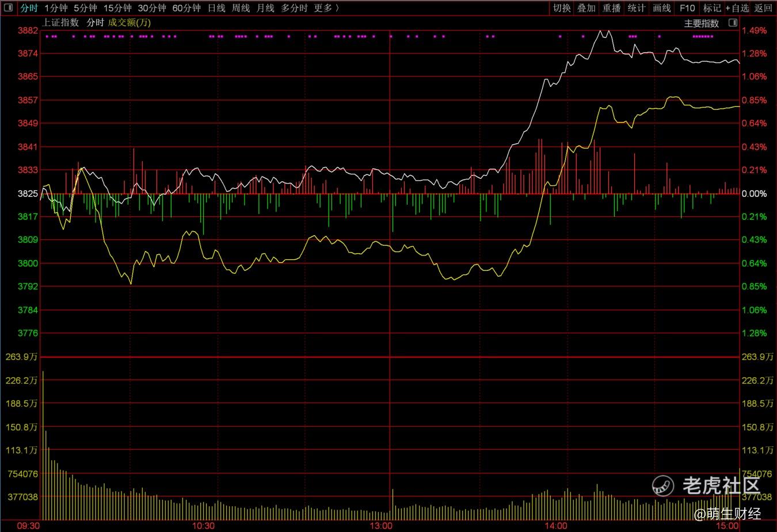Click the 754076 volume label on left
Screen dimensions: 777x532
22,474
